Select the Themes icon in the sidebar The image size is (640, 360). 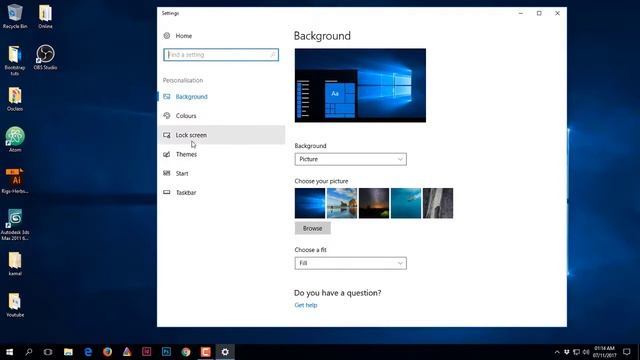167,154
